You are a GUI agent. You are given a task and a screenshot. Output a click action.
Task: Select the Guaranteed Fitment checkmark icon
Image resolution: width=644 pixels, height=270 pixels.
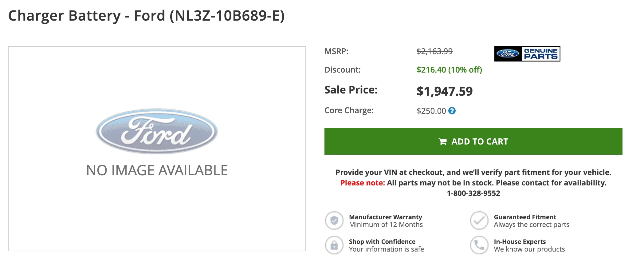(x=479, y=220)
